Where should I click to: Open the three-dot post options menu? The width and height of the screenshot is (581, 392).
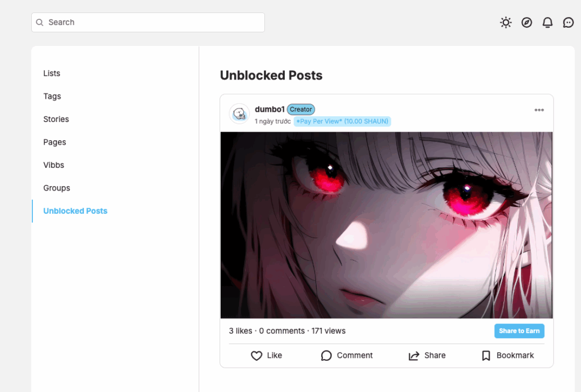539,110
